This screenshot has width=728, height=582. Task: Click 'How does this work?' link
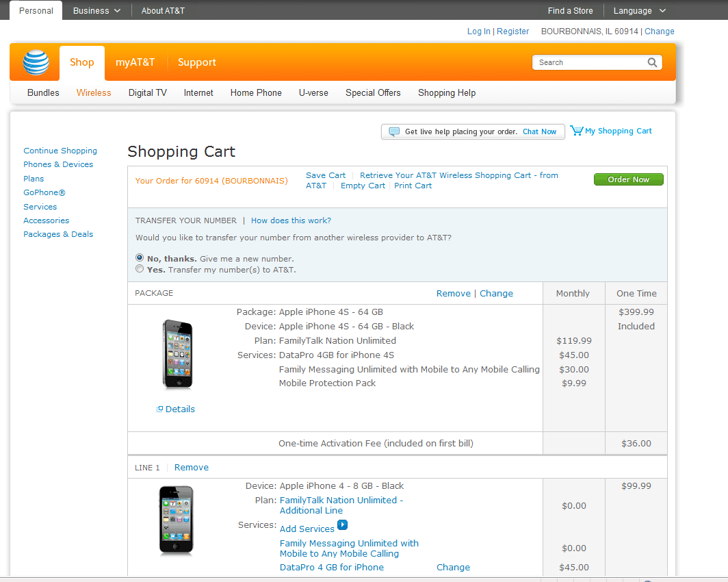click(x=291, y=220)
